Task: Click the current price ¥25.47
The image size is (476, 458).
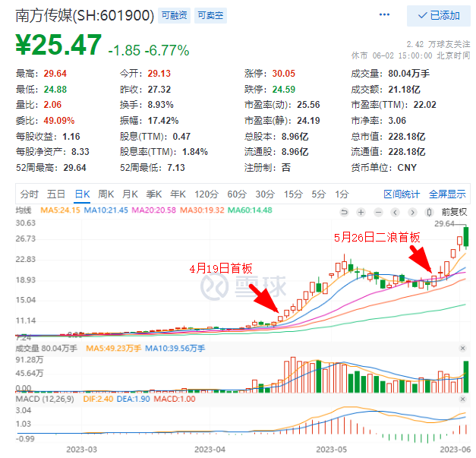Action: (59, 45)
